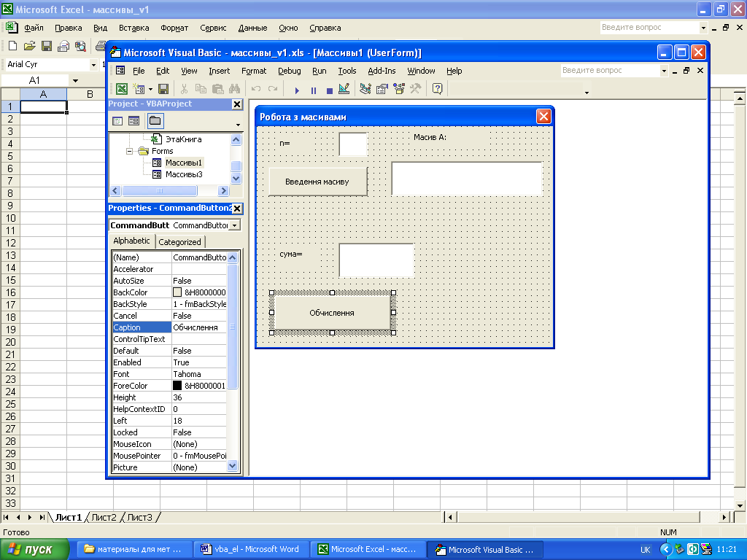This screenshot has height=560, width=747.
Task: Click the Paste icon in VBA toolbar
Action: click(x=217, y=88)
